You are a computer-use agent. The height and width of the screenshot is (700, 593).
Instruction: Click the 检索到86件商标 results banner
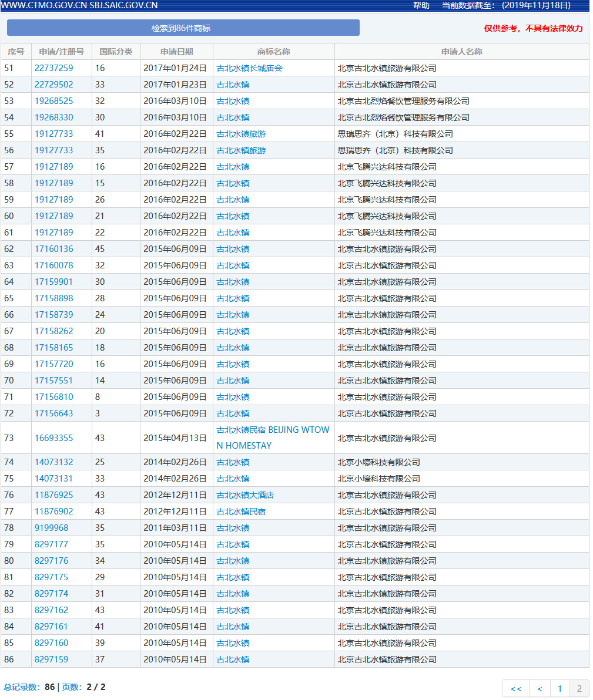183,28
